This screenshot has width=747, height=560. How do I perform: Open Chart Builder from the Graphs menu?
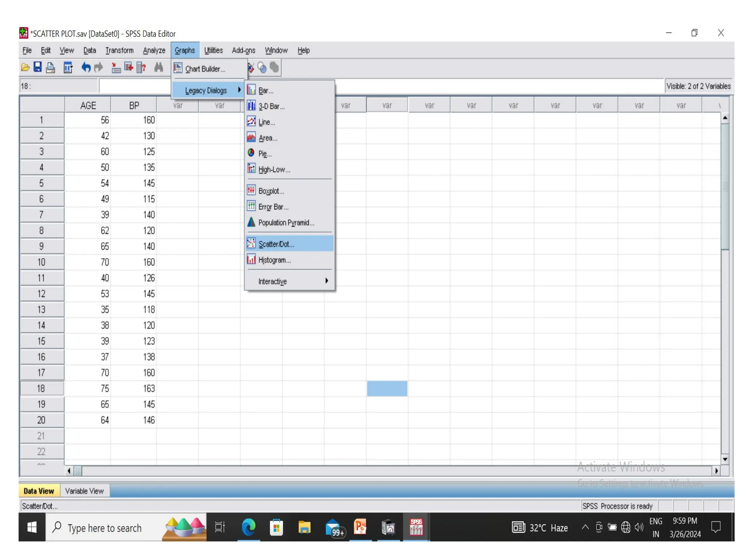coord(205,69)
